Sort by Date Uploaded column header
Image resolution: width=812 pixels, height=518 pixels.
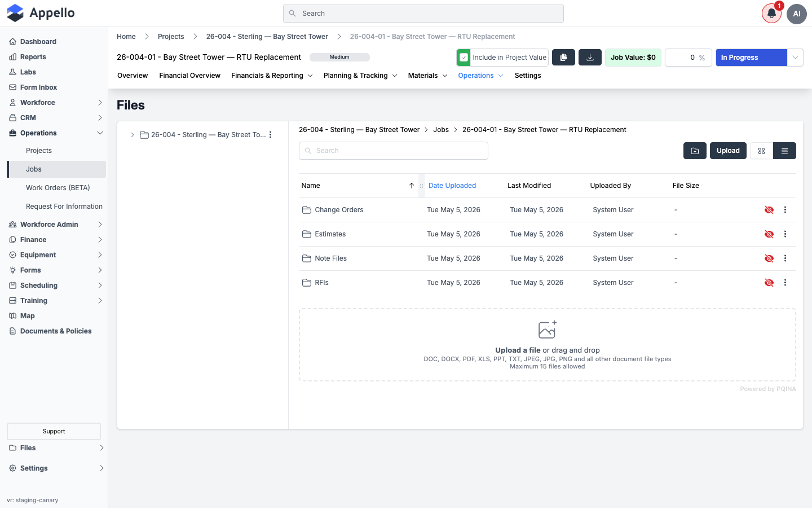click(x=452, y=186)
